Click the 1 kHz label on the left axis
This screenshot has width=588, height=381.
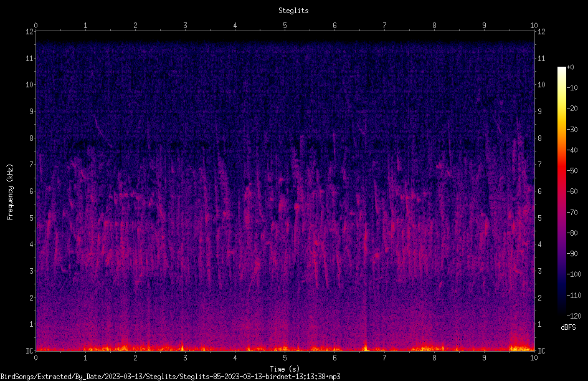32,324
